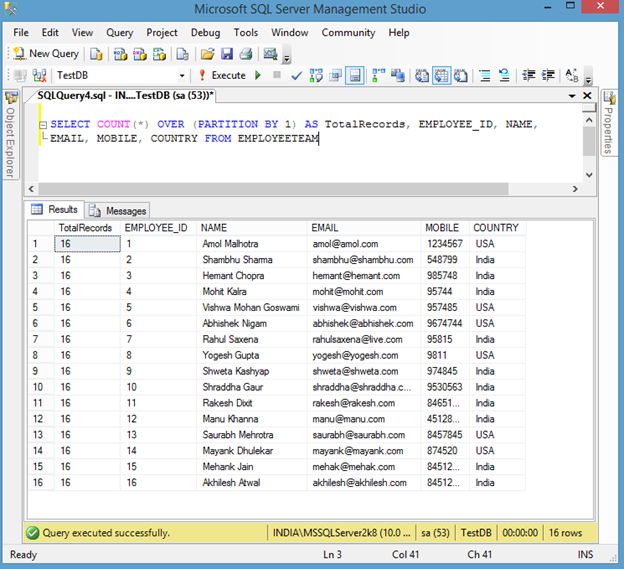Viewport: 624px width, 569px height.
Task: Select the Amol Malhotra name cell
Action: (x=230, y=243)
